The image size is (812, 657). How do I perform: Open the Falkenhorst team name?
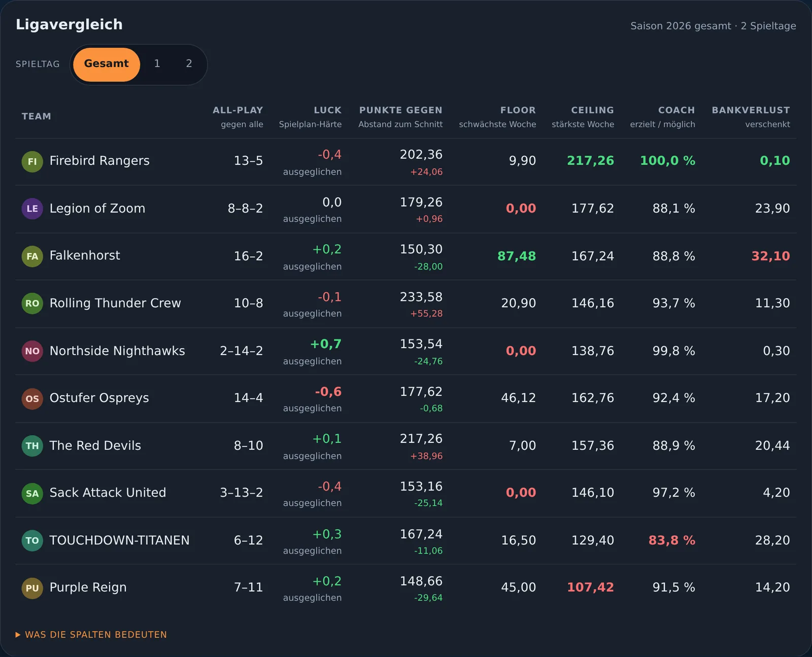(x=85, y=256)
